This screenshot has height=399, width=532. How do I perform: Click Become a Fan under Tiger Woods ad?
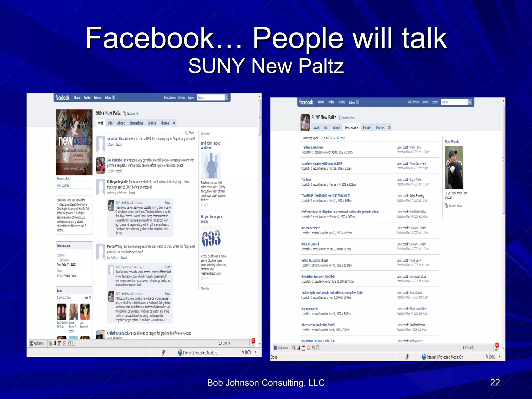(x=455, y=206)
